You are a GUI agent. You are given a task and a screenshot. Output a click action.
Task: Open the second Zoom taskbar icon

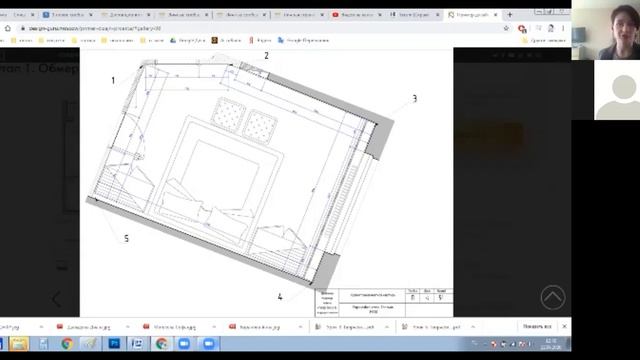pyautogui.click(x=209, y=344)
